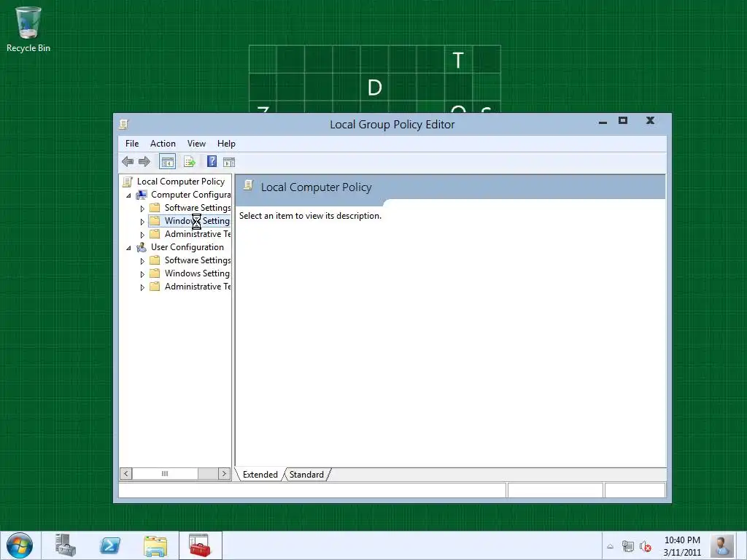Expand Administrative Templates under Computer Configuration
This screenshot has width=747, height=560.
[x=142, y=235]
